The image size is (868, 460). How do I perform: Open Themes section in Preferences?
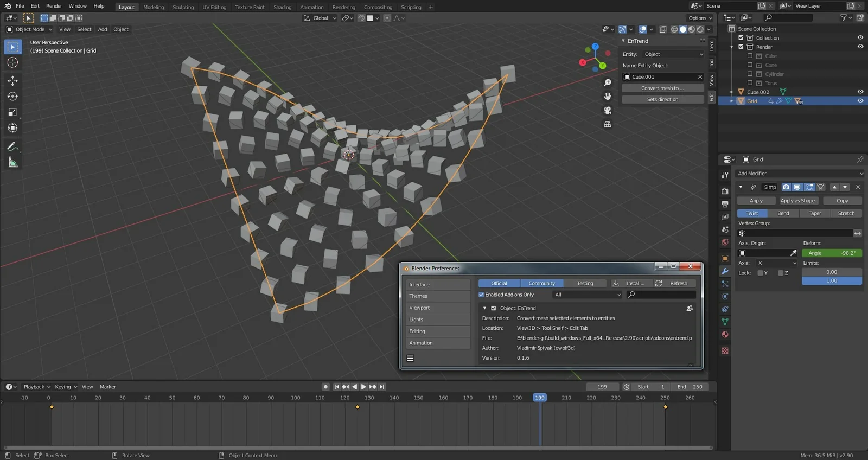coord(438,296)
